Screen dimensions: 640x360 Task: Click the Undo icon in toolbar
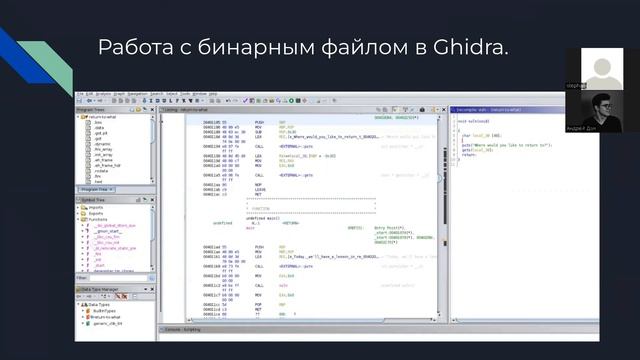[228, 100]
